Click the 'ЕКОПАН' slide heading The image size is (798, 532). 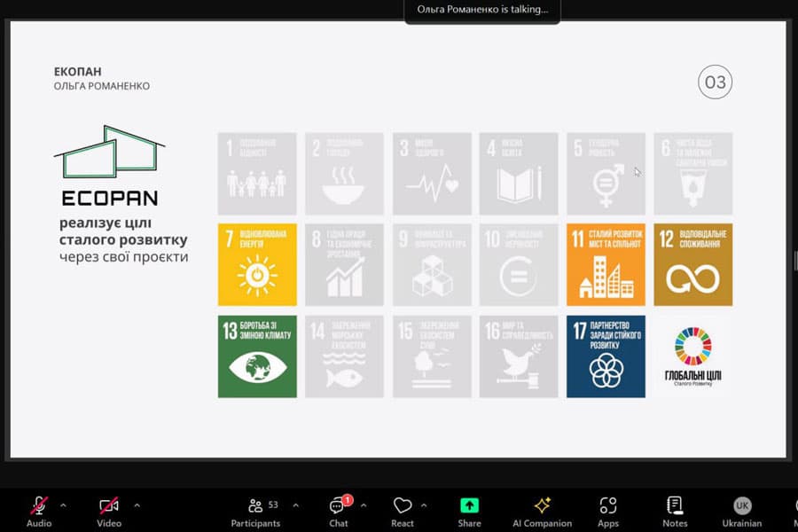[x=77, y=71]
